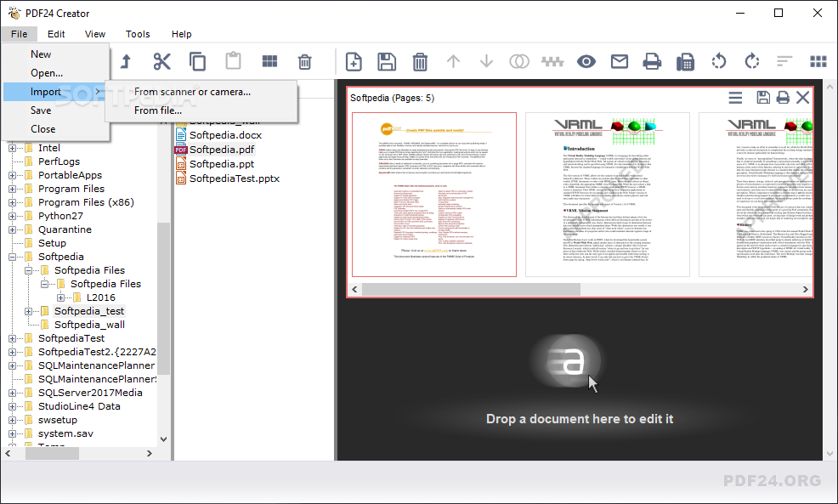Click the join documents overlapping circles icon
Viewport: 838px width, 504px height.
[x=519, y=61]
